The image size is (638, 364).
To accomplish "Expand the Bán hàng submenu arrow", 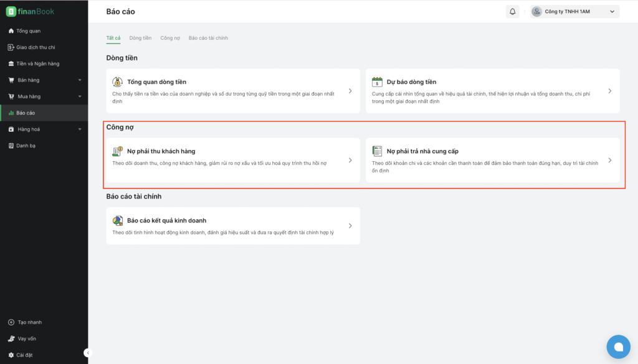I will [80, 80].
